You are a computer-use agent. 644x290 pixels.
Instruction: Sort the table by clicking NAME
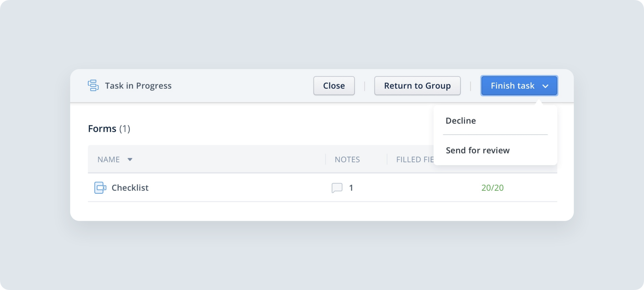[x=108, y=159]
